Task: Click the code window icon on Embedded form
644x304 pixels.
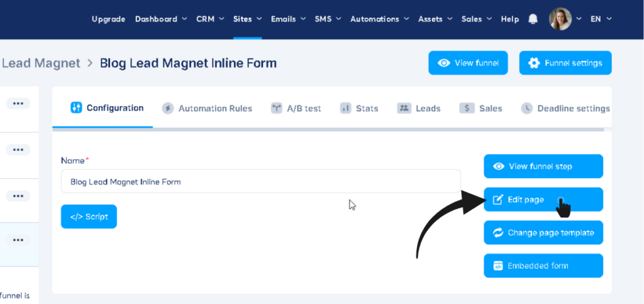Action: 498,266
